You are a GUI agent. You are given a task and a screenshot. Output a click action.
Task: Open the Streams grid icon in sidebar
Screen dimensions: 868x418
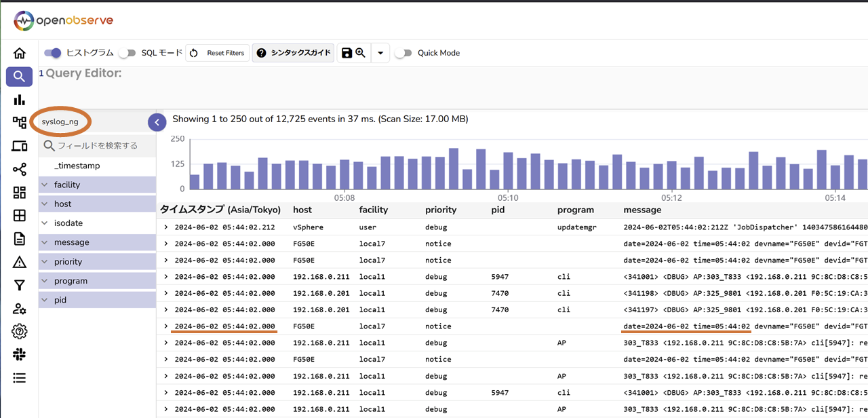(19, 216)
